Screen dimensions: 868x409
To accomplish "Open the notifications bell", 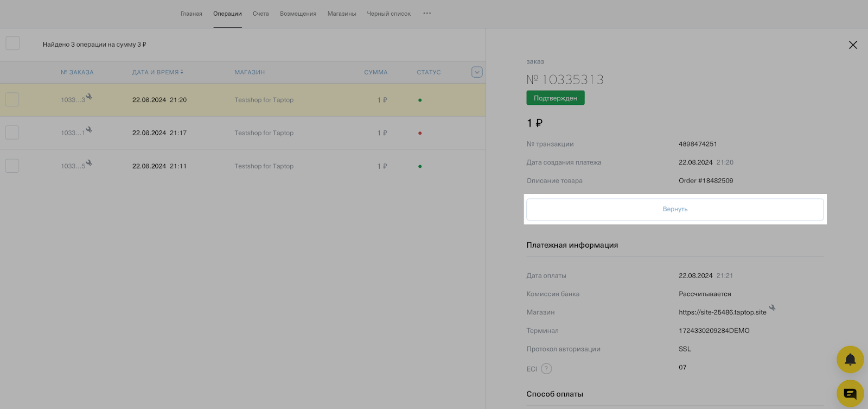I will point(850,360).
